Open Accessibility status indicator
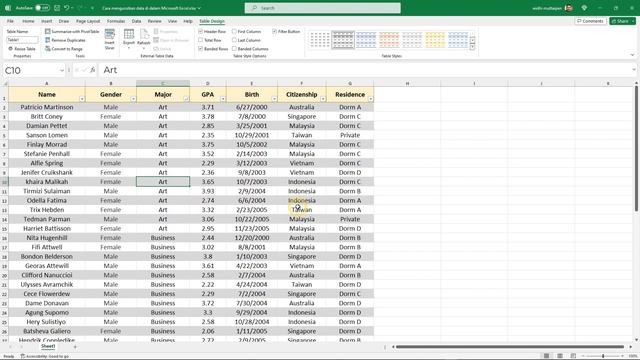 pos(44,356)
